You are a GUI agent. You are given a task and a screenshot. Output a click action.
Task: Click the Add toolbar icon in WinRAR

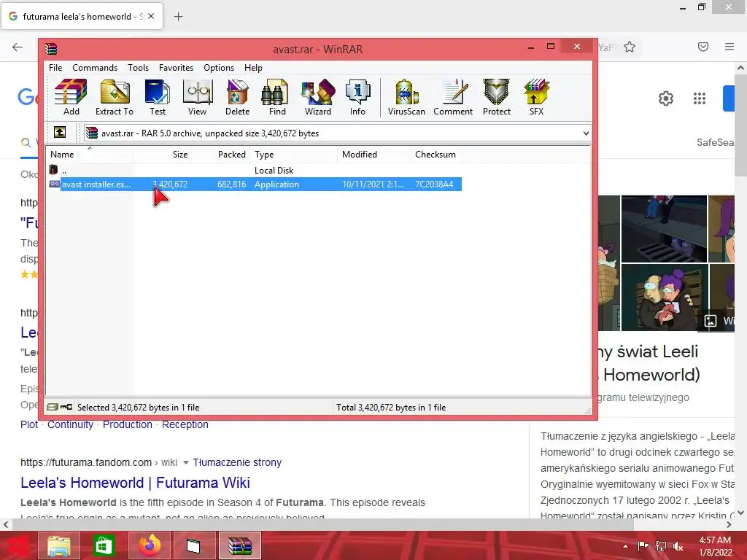point(71,98)
